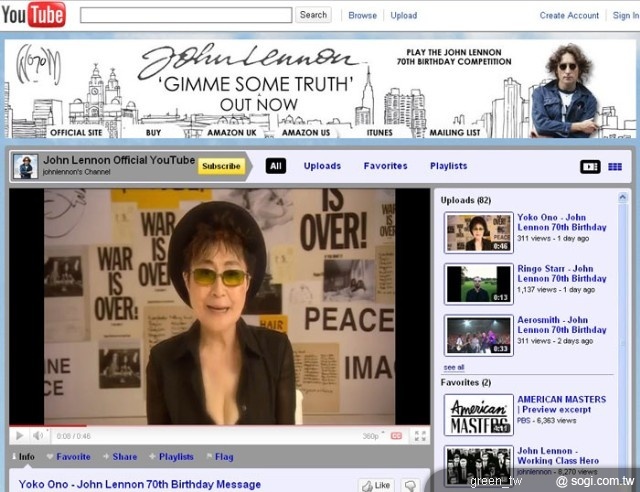Open the 360p quality dropdown
This screenshot has width=640, height=492.
coord(373,436)
